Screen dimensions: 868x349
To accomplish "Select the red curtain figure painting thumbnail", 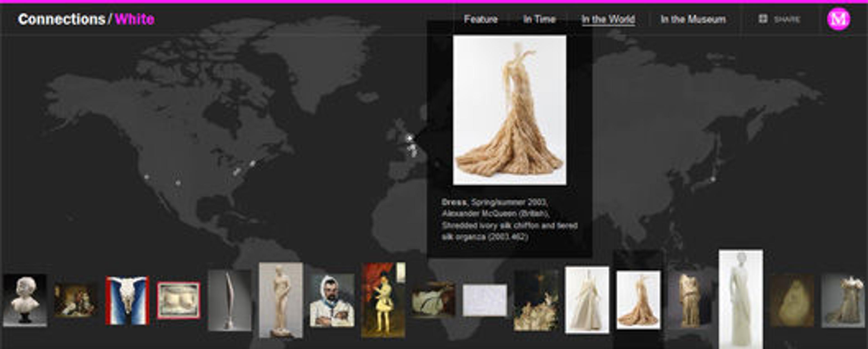I will tap(383, 300).
